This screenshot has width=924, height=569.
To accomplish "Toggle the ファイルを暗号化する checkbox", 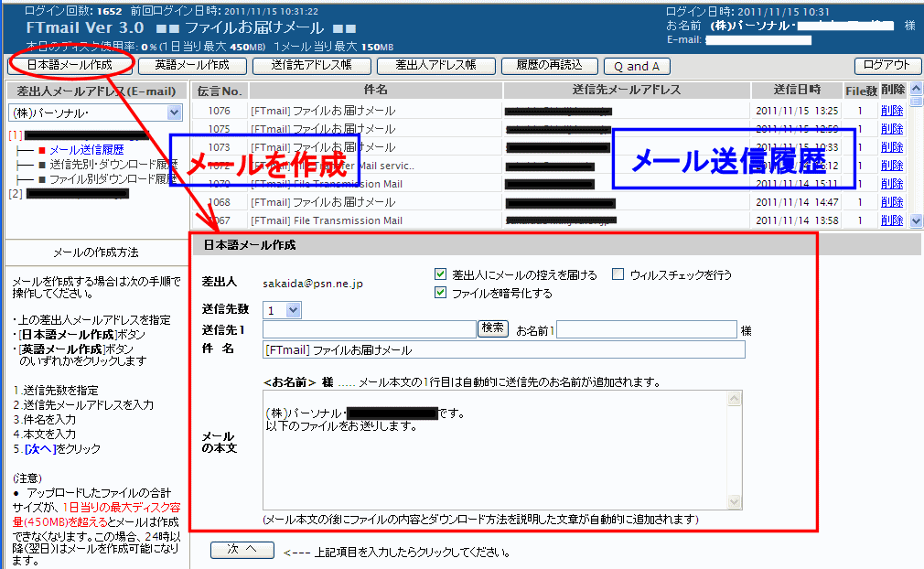I will [x=441, y=294].
